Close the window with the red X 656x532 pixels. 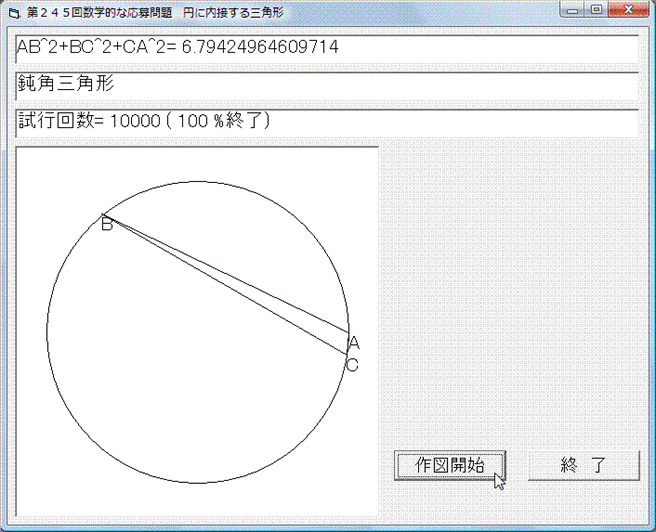626,10
